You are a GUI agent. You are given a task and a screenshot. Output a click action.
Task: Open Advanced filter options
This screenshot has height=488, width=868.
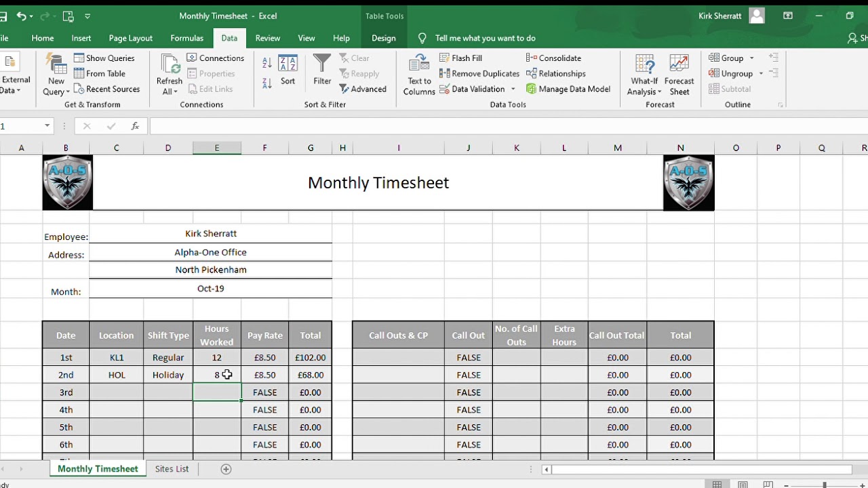pos(363,89)
